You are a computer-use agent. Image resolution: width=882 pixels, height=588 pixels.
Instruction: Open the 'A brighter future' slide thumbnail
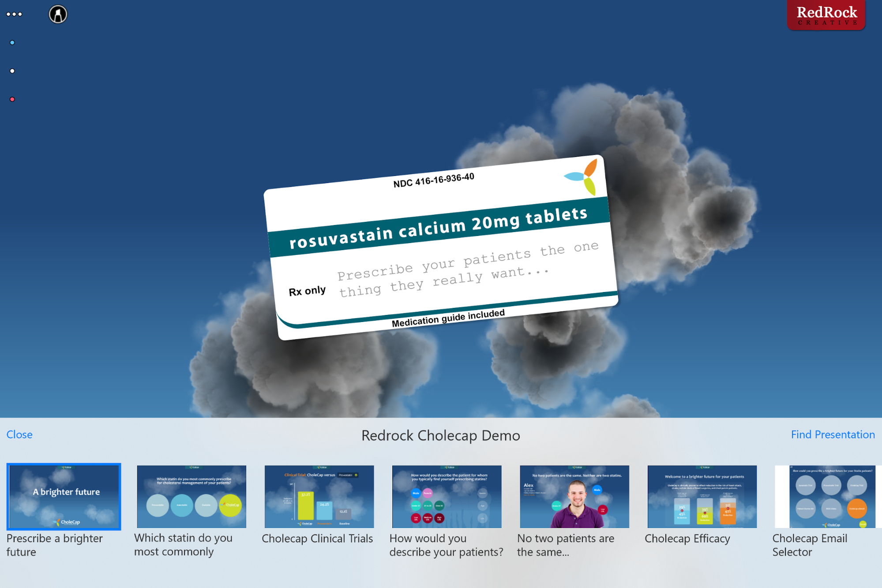pos(64,496)
